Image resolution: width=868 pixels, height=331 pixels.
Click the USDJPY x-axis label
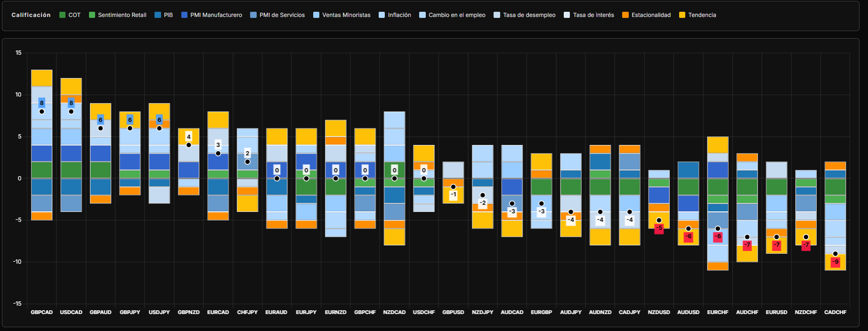159,312
